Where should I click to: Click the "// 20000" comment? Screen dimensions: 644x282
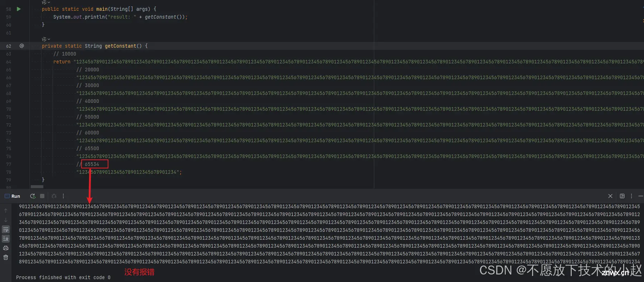(x=88, y=70)
